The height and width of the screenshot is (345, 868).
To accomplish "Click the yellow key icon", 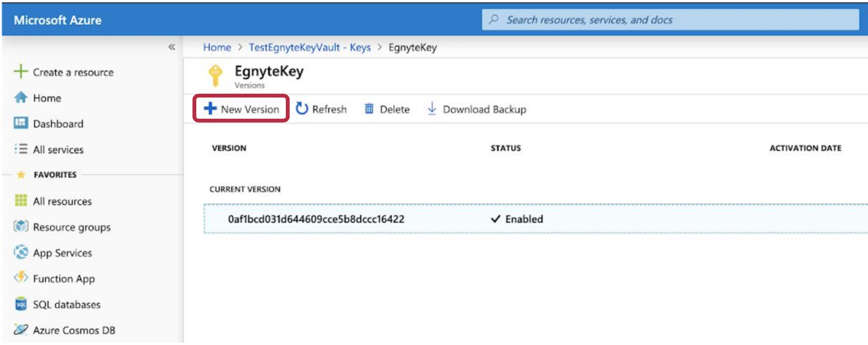I will click(215, 76).
